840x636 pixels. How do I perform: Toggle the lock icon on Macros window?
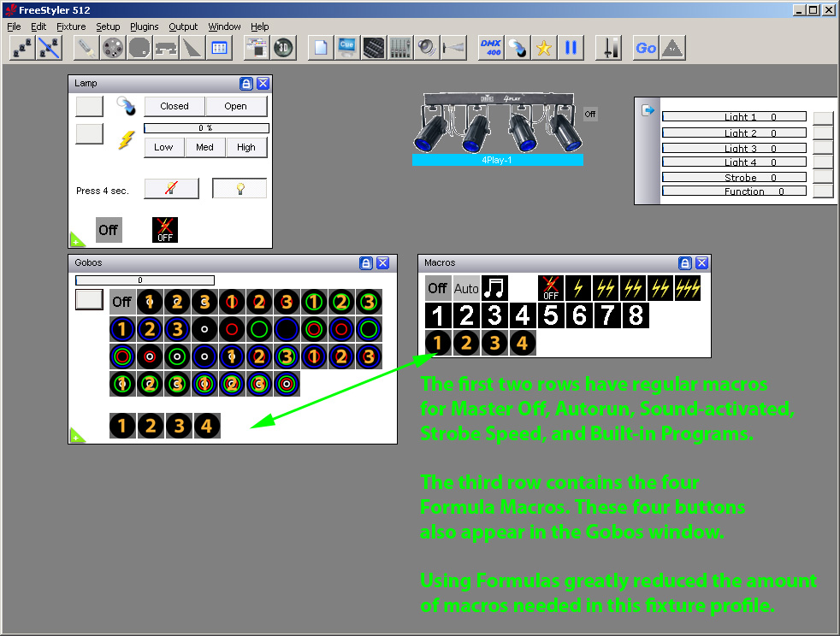coord(685,262)
